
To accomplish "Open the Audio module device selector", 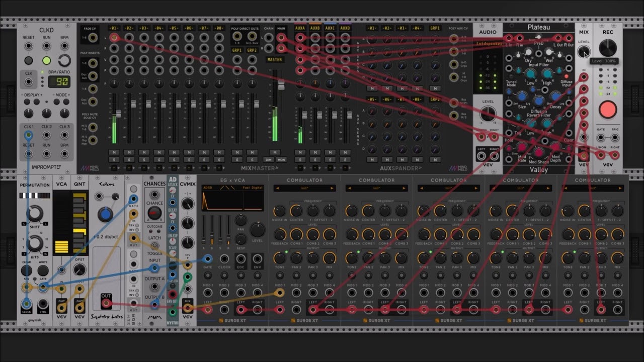I will [488, 44].
